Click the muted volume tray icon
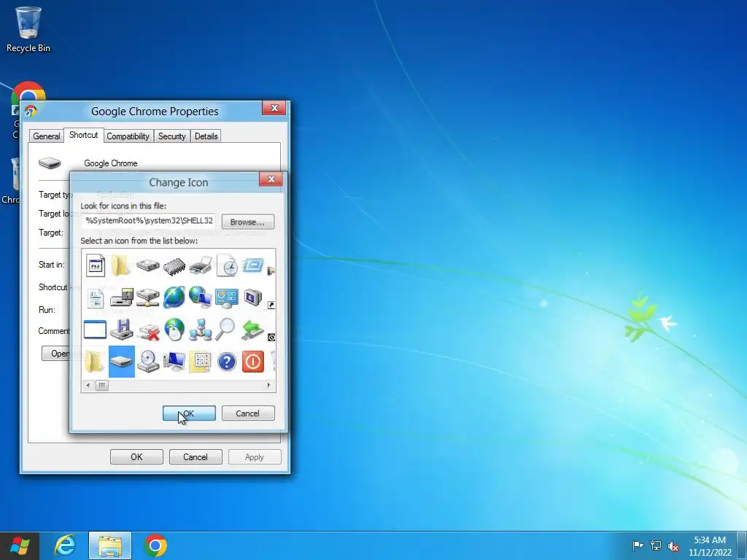This screenshot has width=747, height=560. 673,546
